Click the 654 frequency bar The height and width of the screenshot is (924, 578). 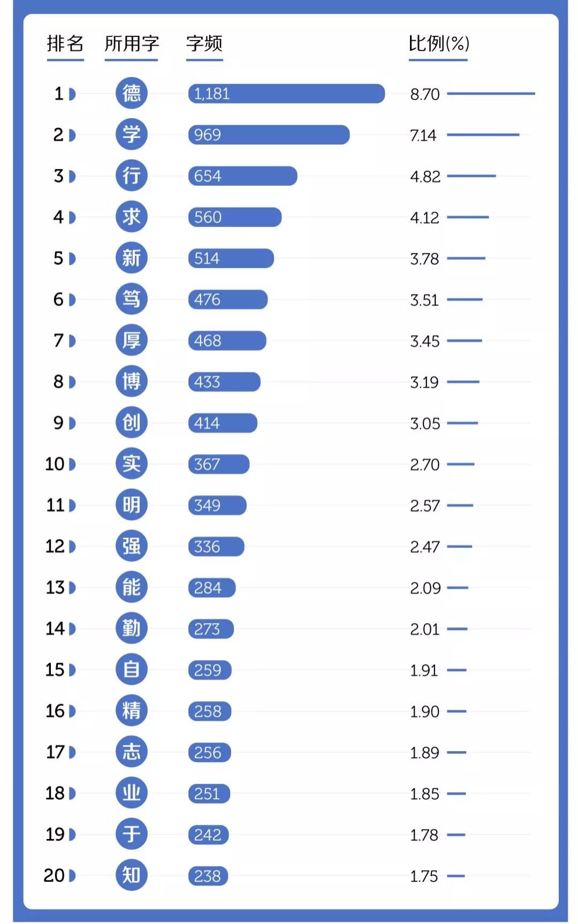click(242, 176)
